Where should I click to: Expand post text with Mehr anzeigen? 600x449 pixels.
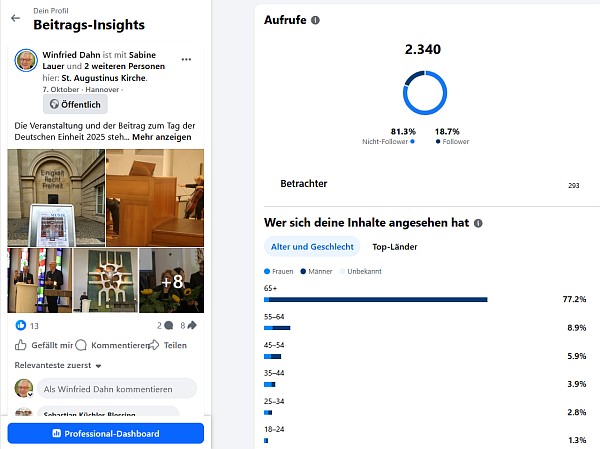(162, 137)
